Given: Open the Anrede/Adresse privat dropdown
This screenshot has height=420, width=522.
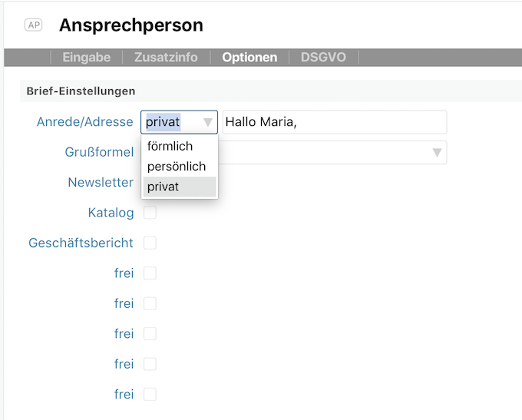Looking at the screenshot, I should [x=179, y=122].
